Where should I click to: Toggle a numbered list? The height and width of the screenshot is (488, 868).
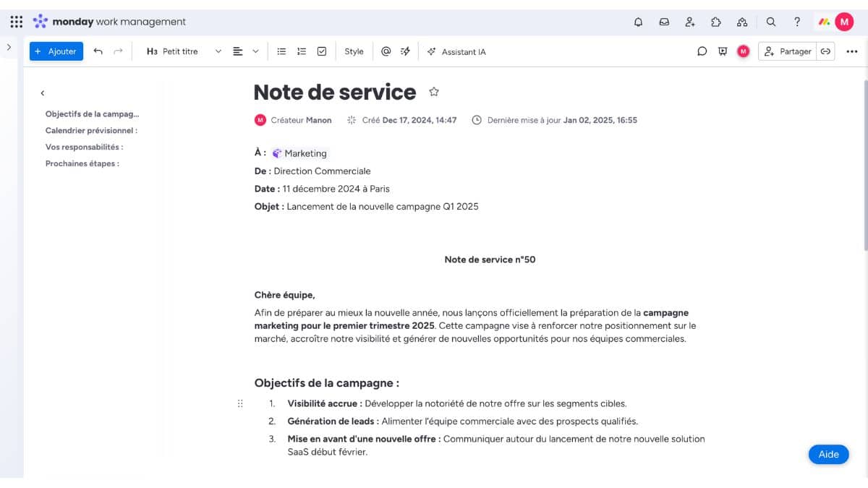pos(302,51)
